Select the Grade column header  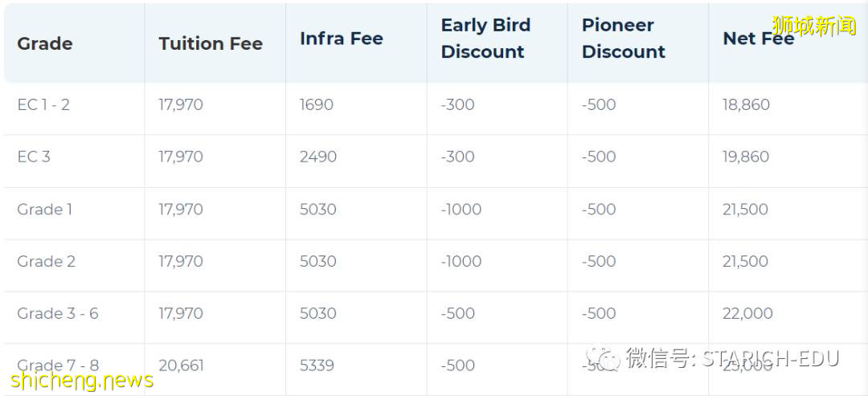tap(45, 43)
